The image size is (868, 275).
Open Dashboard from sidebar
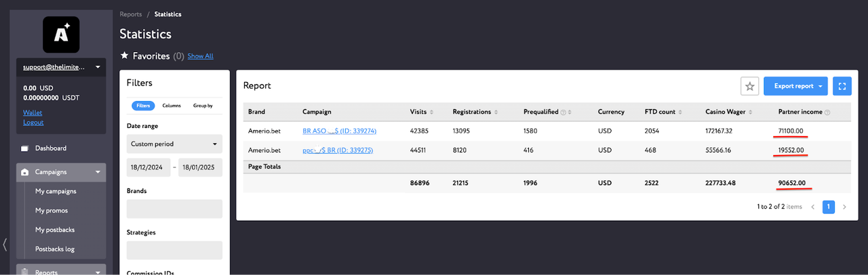click(x=51, y=148)
